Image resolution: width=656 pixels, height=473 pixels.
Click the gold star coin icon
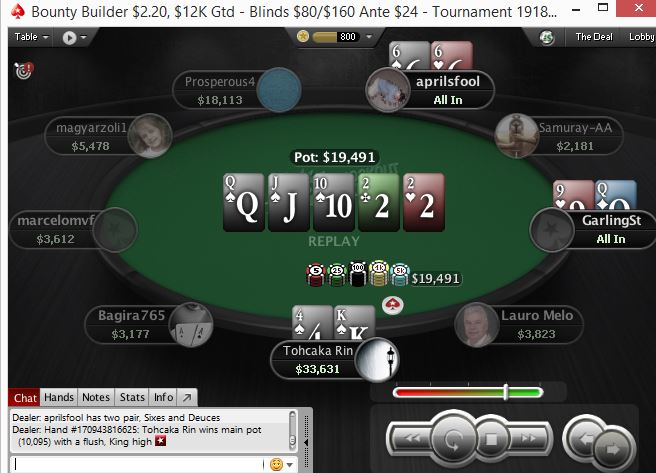[303, 37]
